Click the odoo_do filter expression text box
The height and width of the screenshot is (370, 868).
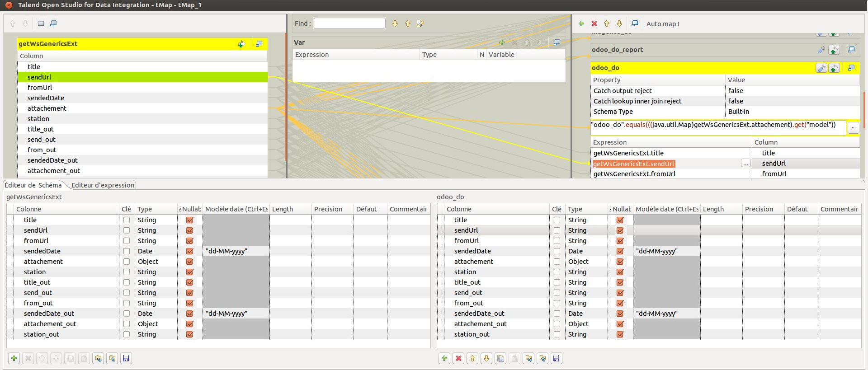(718, 127)
